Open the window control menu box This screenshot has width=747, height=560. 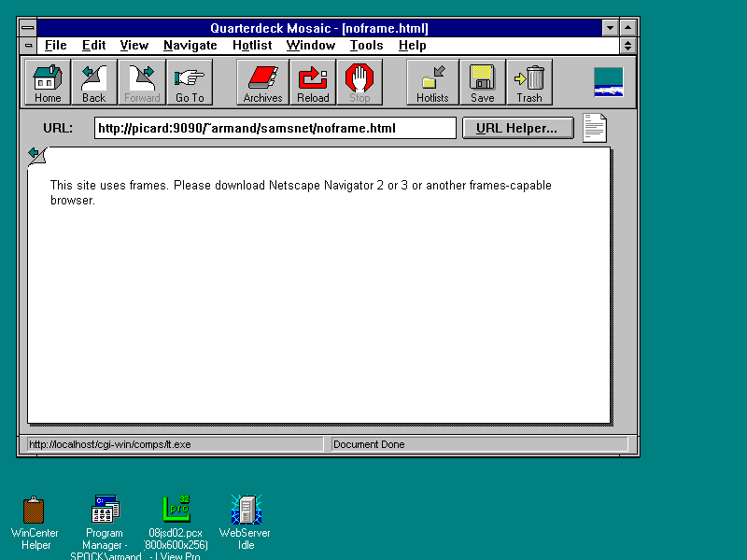tap(28, 28)
